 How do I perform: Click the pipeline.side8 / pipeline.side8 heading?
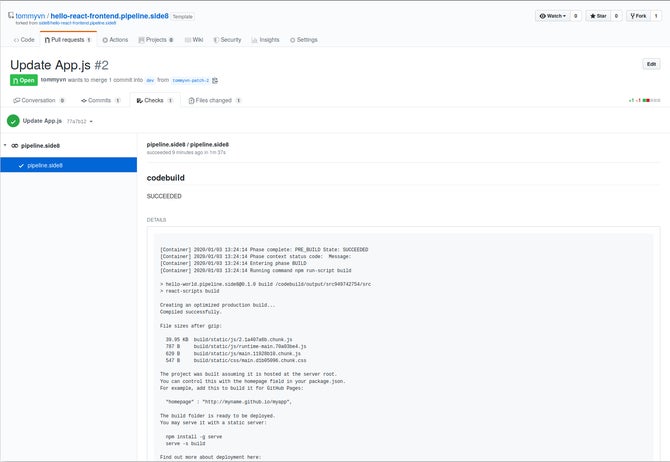[x=188, y=144]
